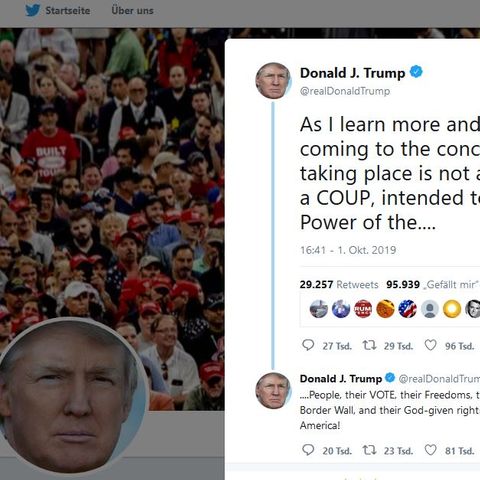Click the blue verified badge beside Donald J. Trump
This screenshot has height=480, width=480.
point(416,72)
